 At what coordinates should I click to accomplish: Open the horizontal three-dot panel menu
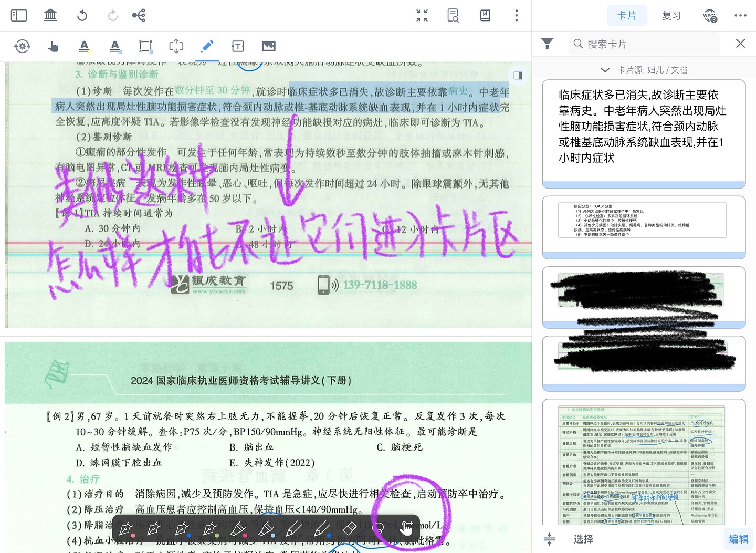741,16
